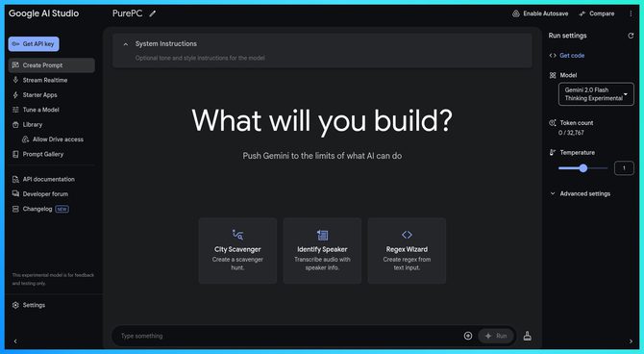Click the temperature value box

click(x=624, y=168)
